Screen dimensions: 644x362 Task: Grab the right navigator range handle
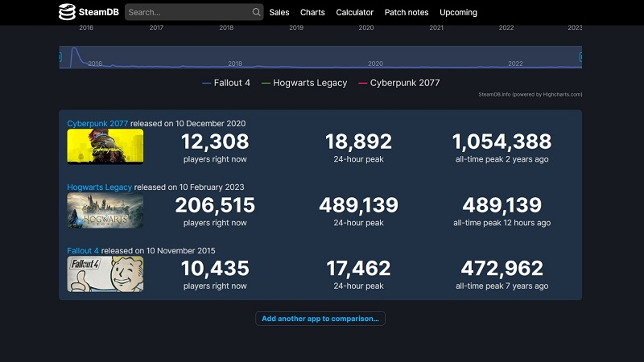[x=580, y=57]
